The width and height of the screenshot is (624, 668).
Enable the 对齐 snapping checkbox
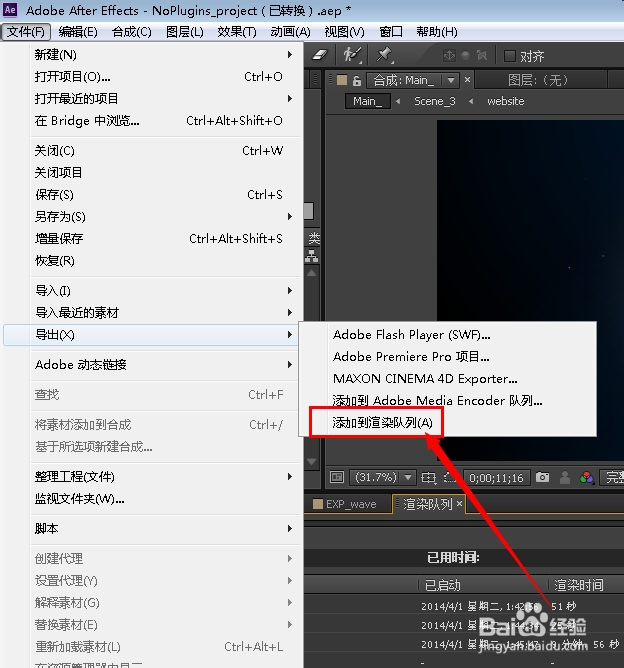pyautogui.click(x=510, y=56)
